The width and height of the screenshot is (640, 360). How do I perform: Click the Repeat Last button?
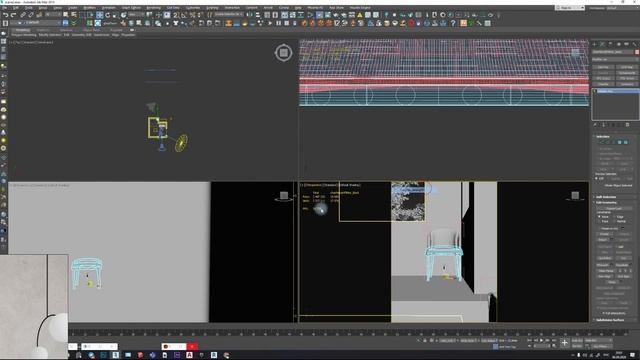tap(615, 209)
